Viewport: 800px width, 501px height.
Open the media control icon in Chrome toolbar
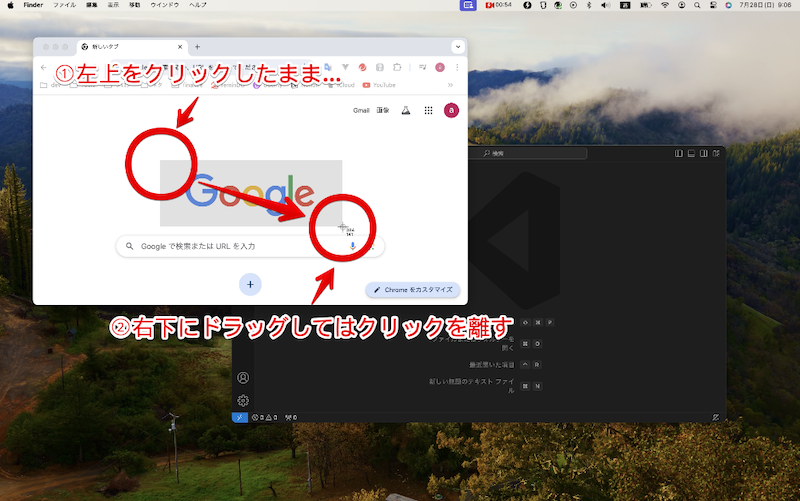click(x=422, y=67)
